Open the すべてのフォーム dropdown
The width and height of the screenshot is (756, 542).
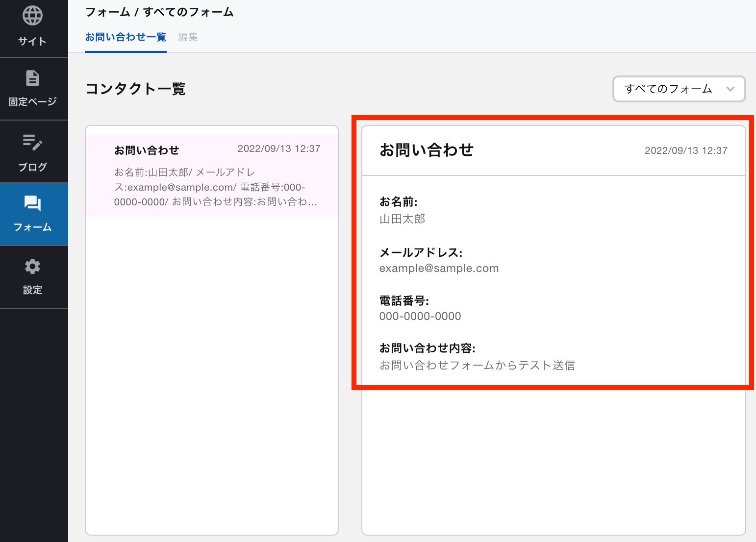coord(679,89)
